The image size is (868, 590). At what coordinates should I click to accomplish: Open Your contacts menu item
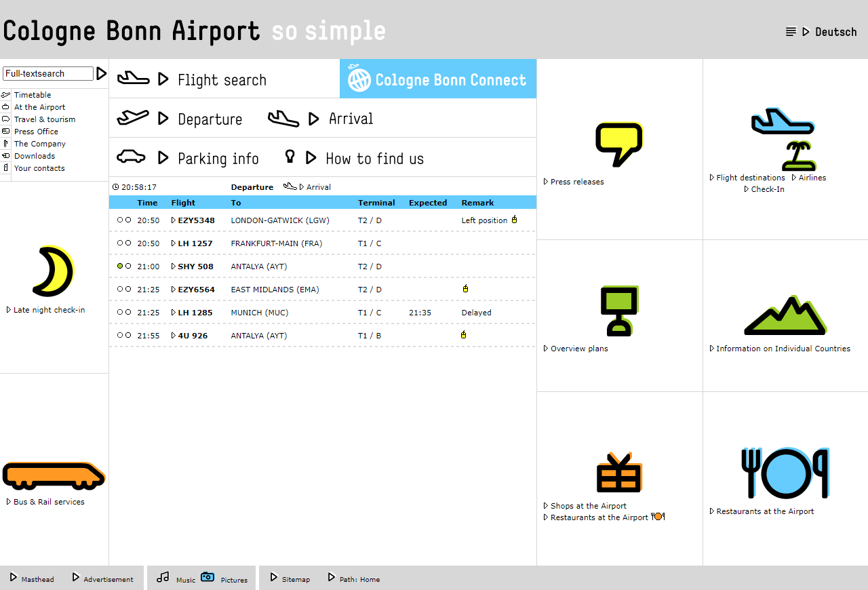click(39, 168)
